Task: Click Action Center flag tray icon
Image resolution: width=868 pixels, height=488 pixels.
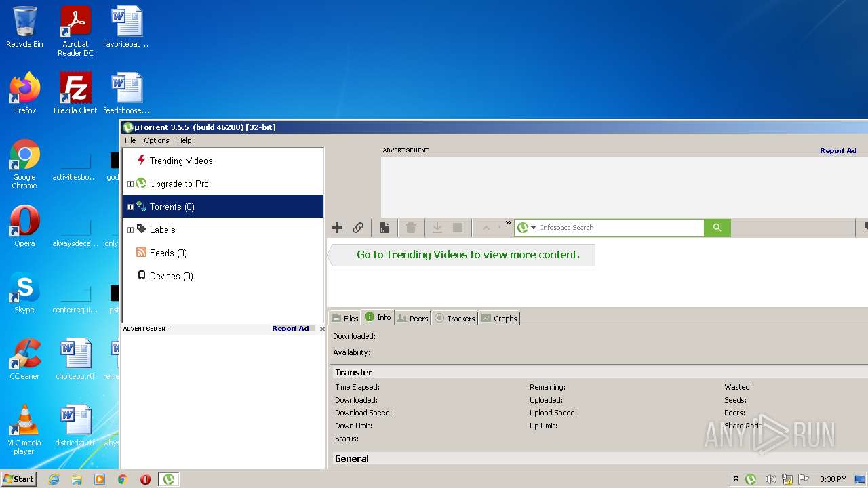Action: coord(803,479)
